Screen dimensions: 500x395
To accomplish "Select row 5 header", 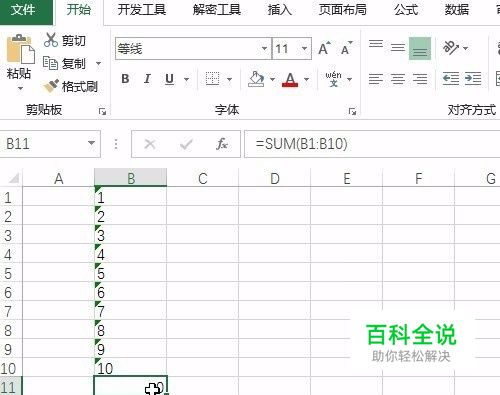I will (11, 273).
